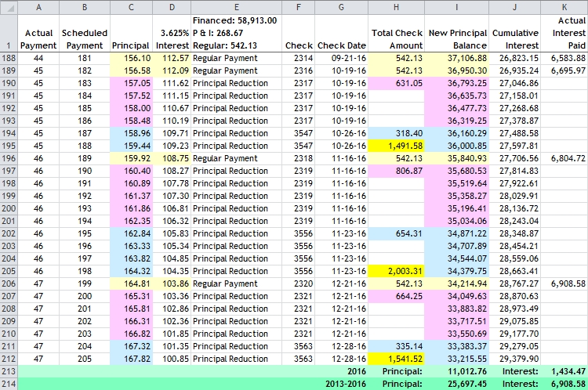Select total check amount 631.05
Viewport: 588px width, 390px height.
(x=397, y=83)
